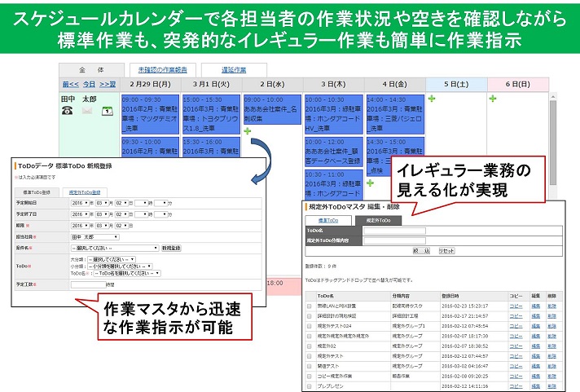Screen dimensions: 580x392
Task: Select the 全体 tab
Action: (91, 69)
